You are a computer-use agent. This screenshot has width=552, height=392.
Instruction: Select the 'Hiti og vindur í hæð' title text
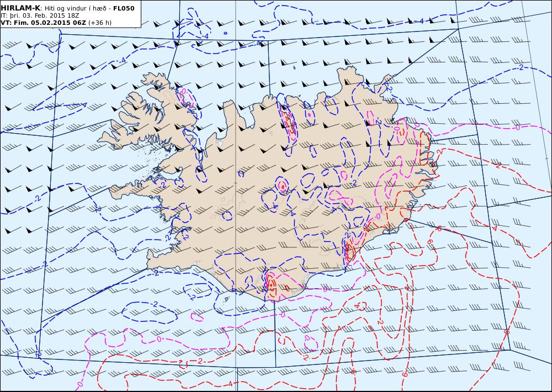[x=75, y=8]
